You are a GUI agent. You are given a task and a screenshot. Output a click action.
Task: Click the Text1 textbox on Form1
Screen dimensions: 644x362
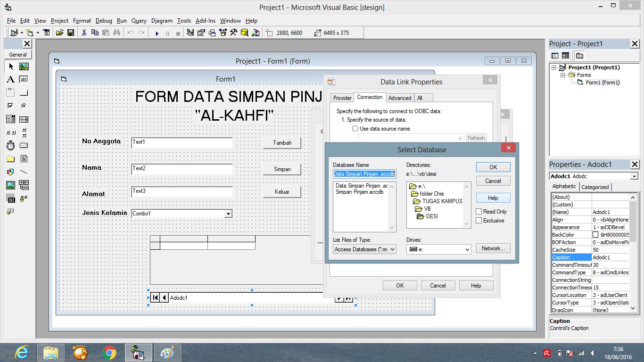coord(182,143)
